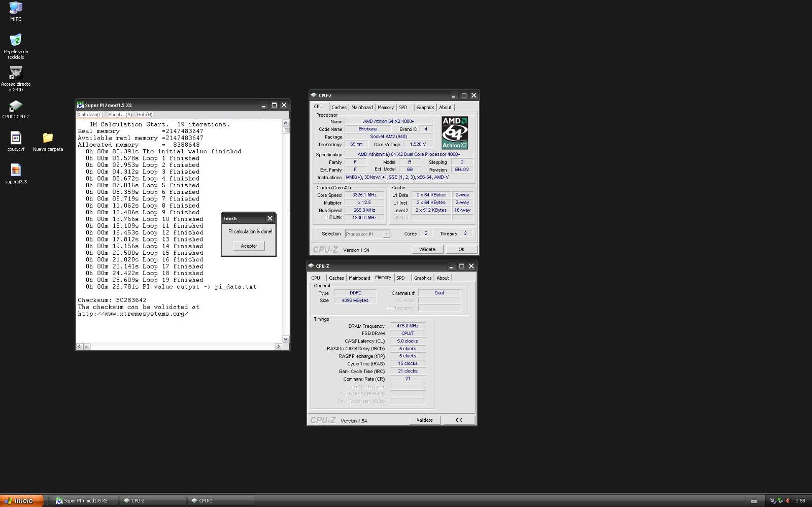Image resolution: width=812 pixels, height=507 pixels.
Task: Click Super PI horizontal scroll left arrow
Action: [x=80, y=347]
